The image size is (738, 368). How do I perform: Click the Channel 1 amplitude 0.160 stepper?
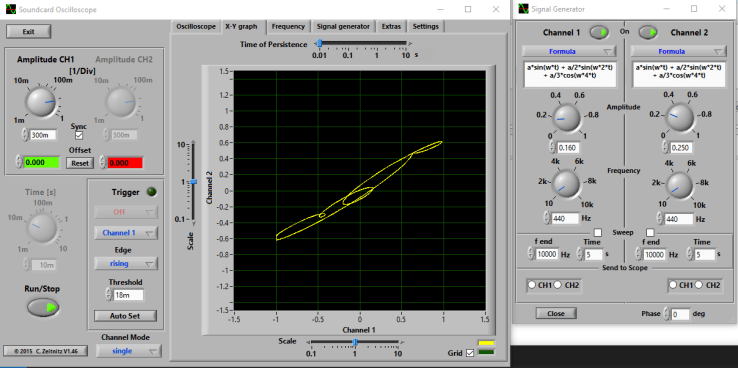(x=552, y=147)
